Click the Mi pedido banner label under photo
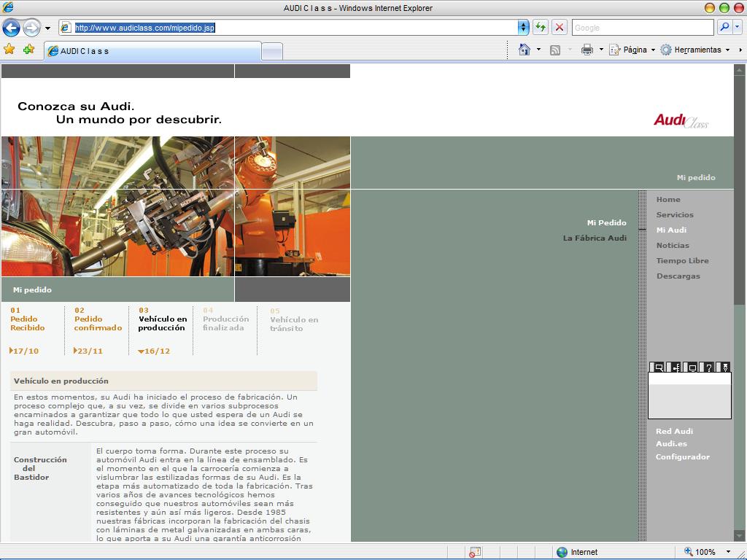Screen dimensions: 747x560 pyautogui.click(x=32, y=289)
